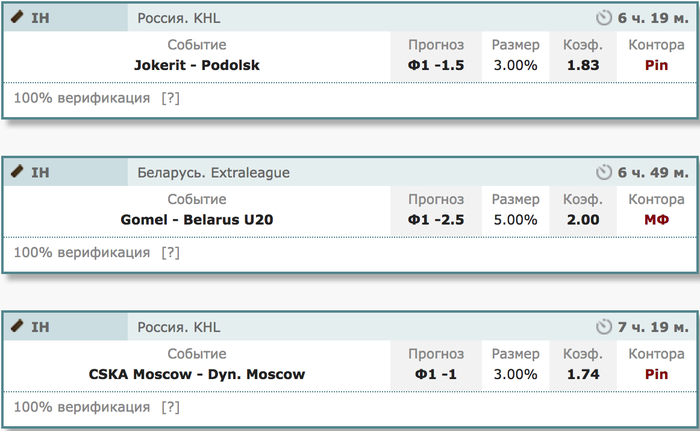Viewport: 700px width, 431px height.
Task: Click the clock icon beside 6 ч. 49 м.
Action: pos(604,172)
